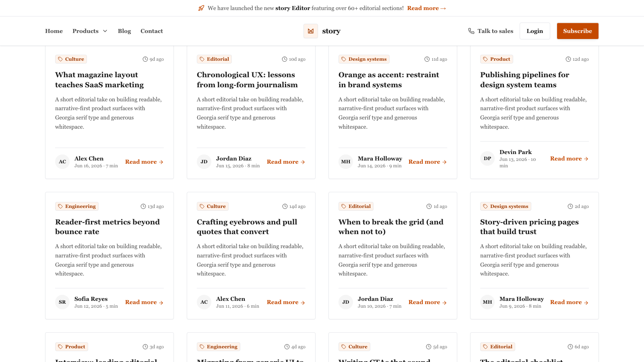Viewport: 644px width, 362px height.
Task: Expand the Products dropdown menu
Action: pos(90,31)
